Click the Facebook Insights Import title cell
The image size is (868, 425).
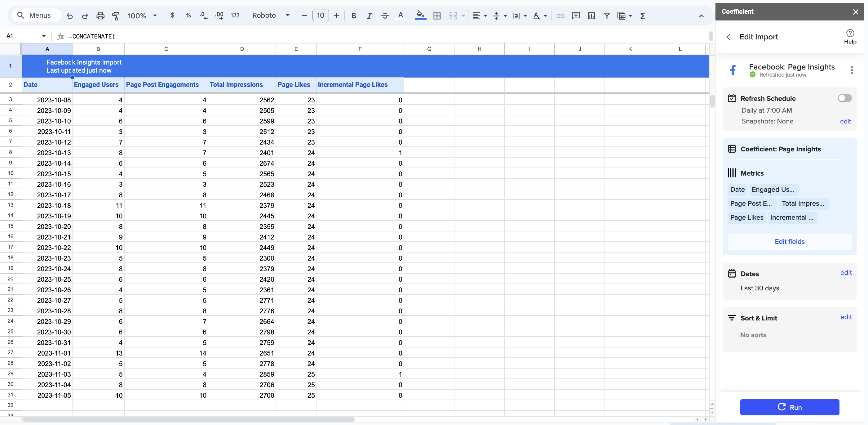pyautogui.click(x=47, y=66)
